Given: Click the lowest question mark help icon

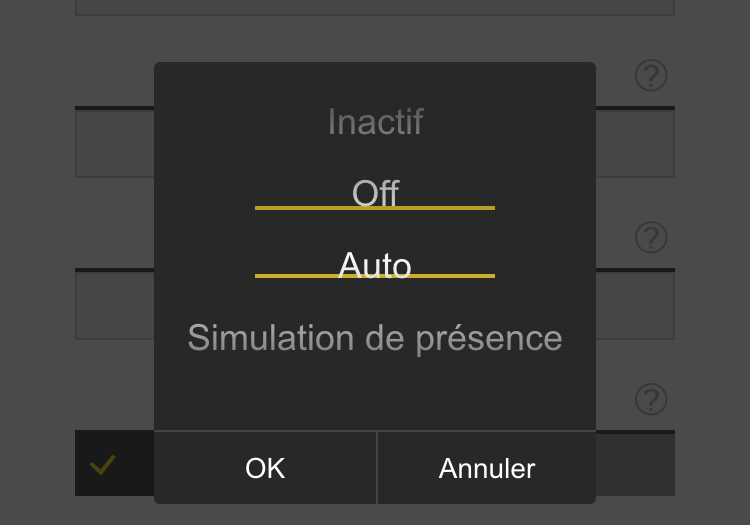Looking at the screenshot, I should (x=651, y=400).
